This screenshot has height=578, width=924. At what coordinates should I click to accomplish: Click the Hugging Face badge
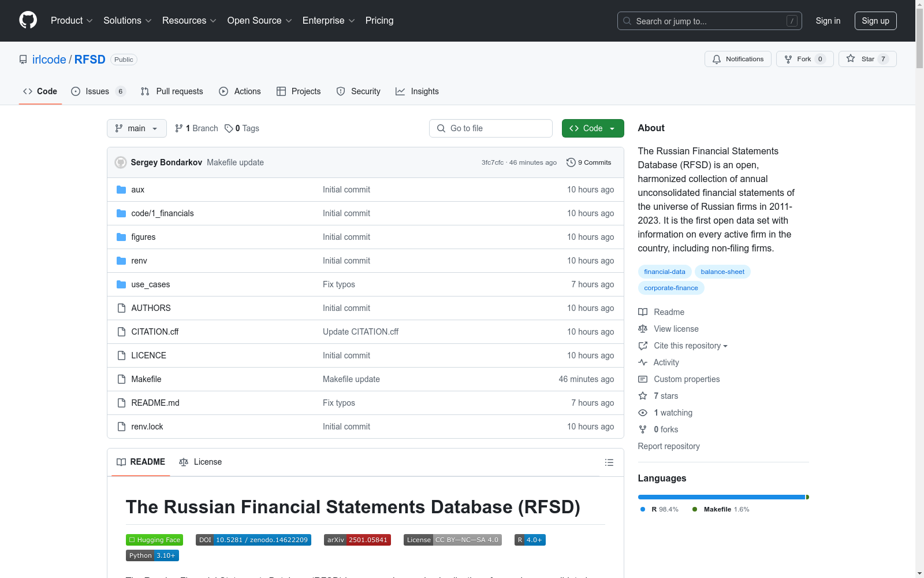pos(154,540)
